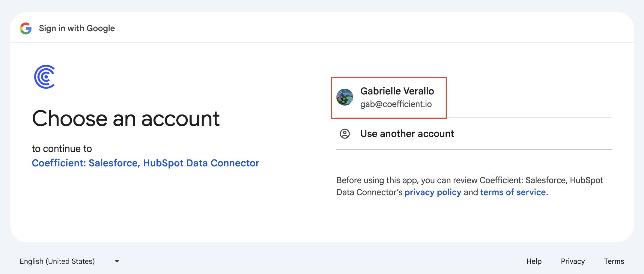Click the Choose an account heading
The width and height of the screenshot is (644, 274).
click(x=126, y=119)
